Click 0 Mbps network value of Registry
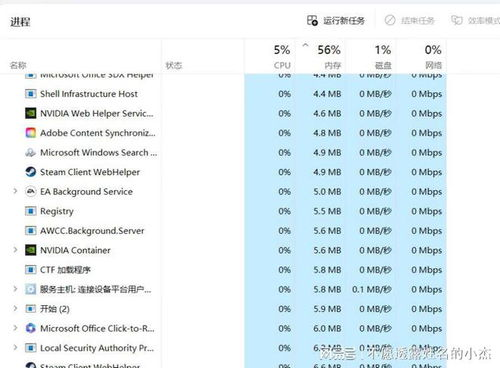This screenshot has height=368, width=500. point(426,211)
